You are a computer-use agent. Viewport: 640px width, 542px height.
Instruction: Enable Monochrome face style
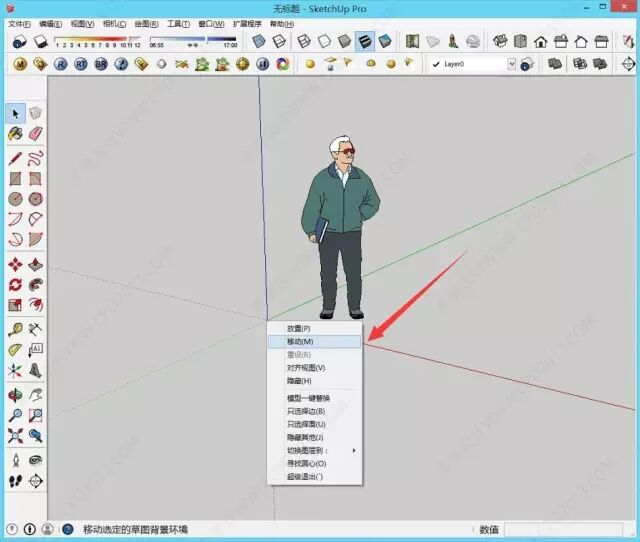[x=385, y=41]
